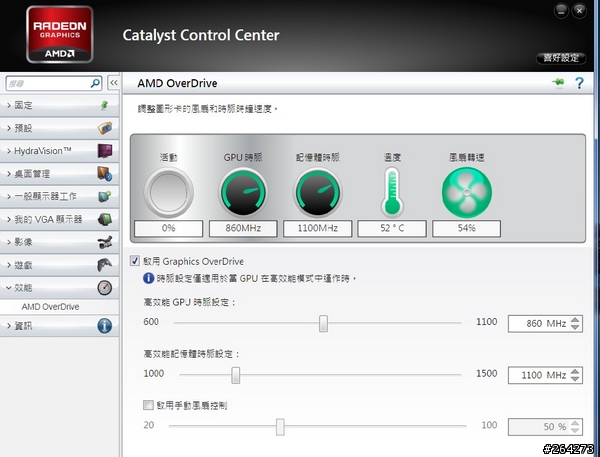Screen dimensions: 600x457
Task: Click the blue info icon beside 資訊
Action: [104, 326]
